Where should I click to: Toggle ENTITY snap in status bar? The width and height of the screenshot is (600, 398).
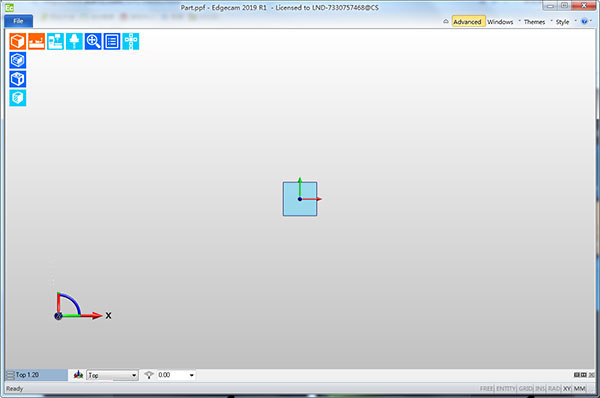pyautogui.click(x=506, y=388)
